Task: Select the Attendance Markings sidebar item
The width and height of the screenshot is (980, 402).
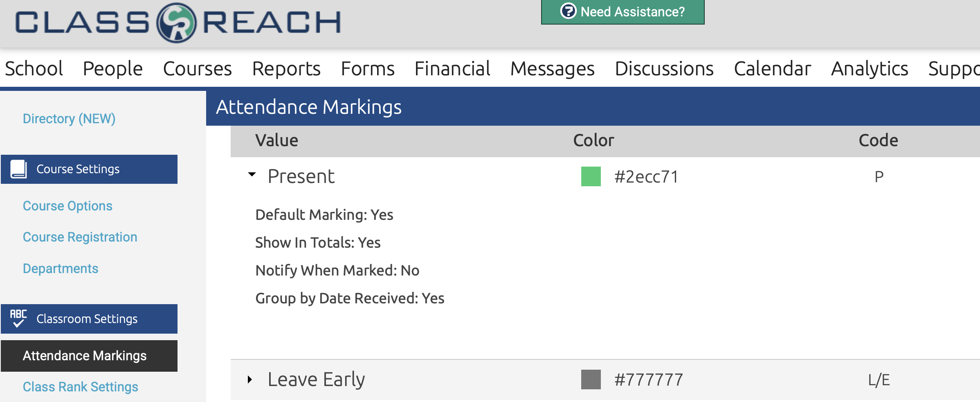Action: point(85,356)
